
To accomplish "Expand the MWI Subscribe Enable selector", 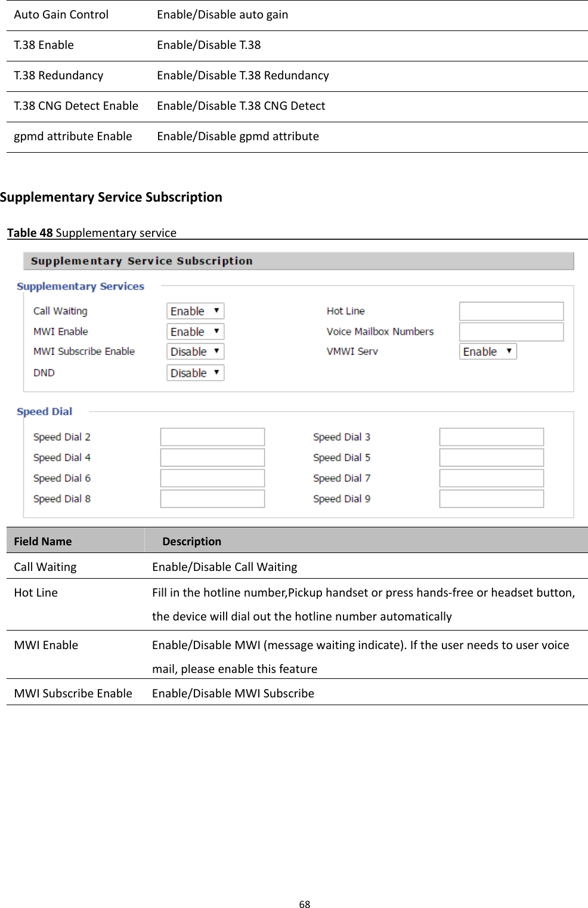I will (x=194, y=351).
